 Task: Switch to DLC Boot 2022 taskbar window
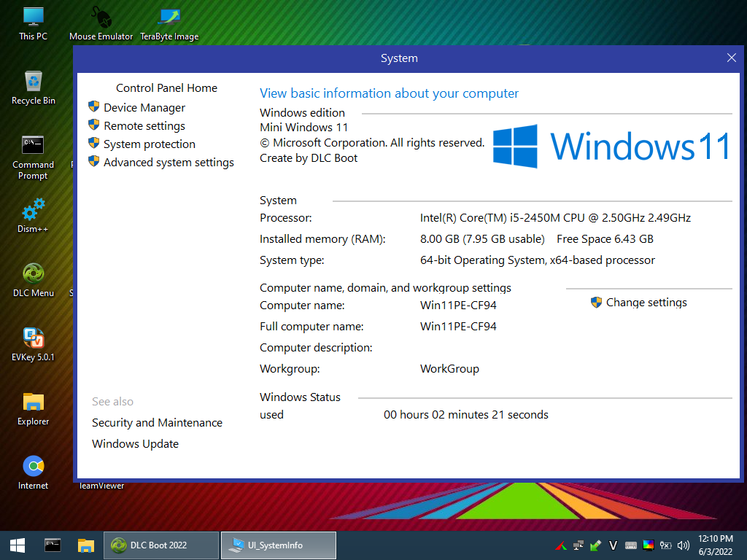pos(161,545)
